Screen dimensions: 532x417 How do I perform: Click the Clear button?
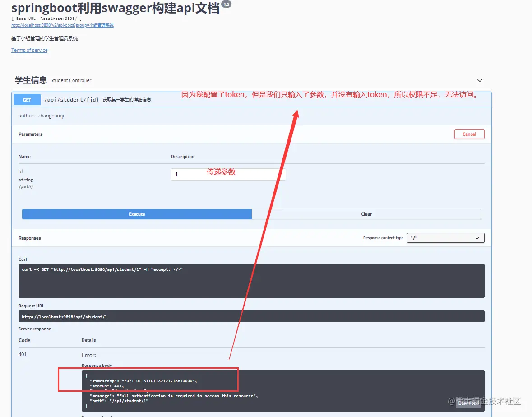(366, 214)
